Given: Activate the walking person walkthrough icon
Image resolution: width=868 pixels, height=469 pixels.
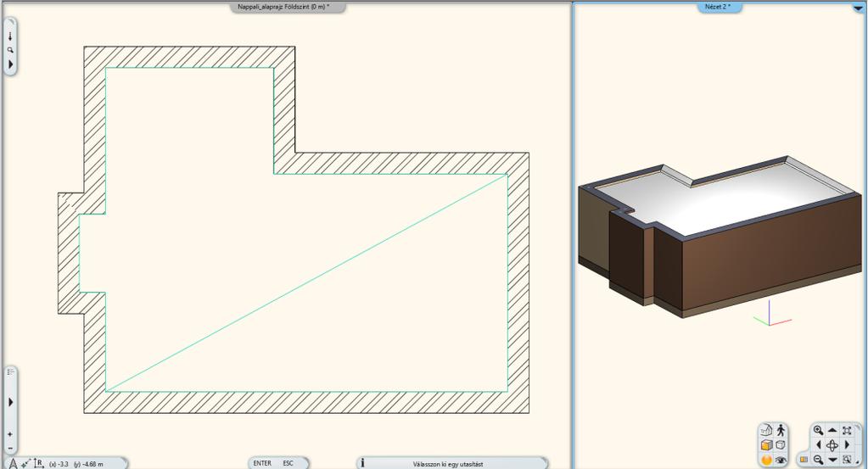Looking at the screenshot, I should 781,430.
